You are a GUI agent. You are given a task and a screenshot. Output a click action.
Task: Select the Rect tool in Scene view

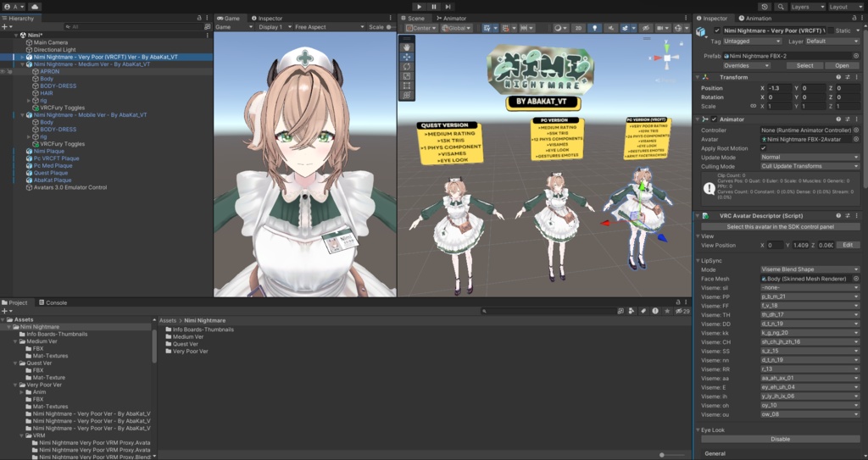click(407, 86)
